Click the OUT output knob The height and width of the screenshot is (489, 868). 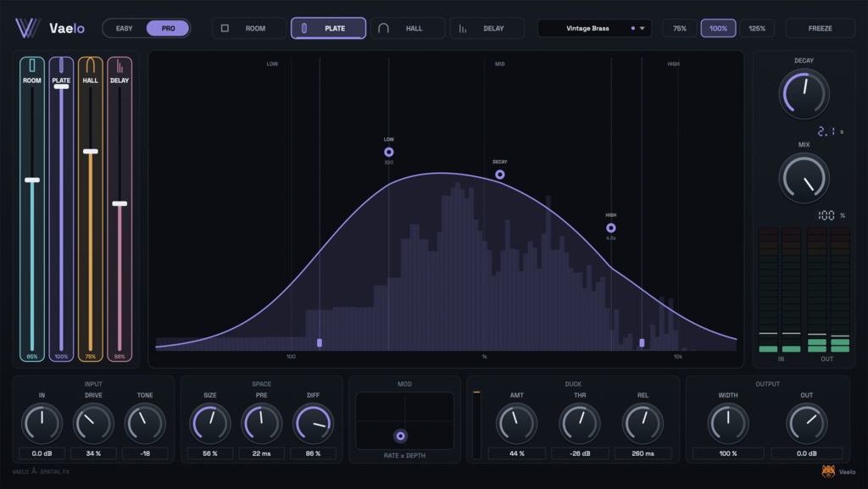tap(807, 423)
